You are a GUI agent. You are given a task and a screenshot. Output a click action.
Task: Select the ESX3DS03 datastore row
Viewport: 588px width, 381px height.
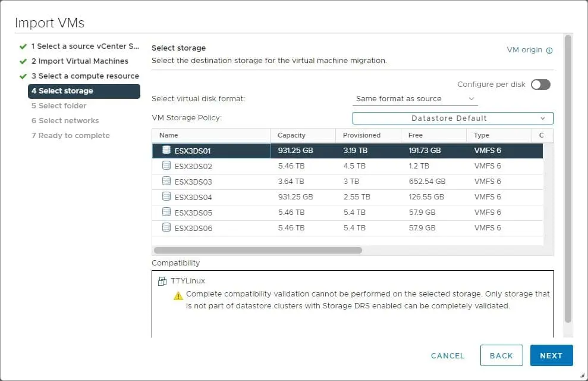coord(347,182)
